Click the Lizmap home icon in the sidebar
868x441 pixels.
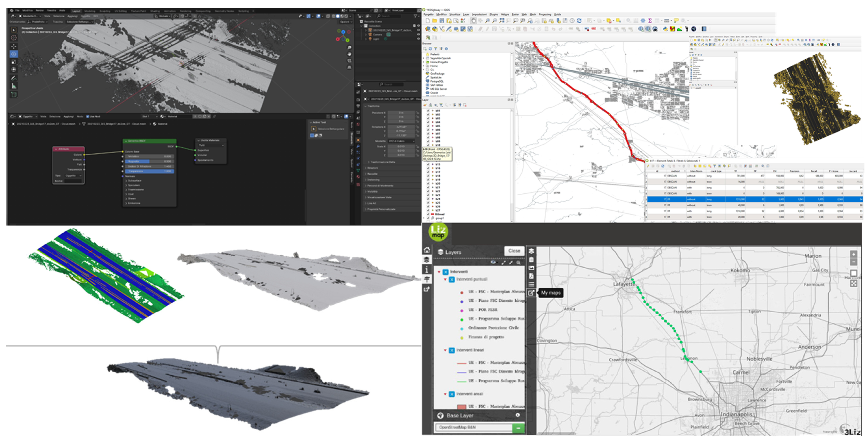point(427,250)
